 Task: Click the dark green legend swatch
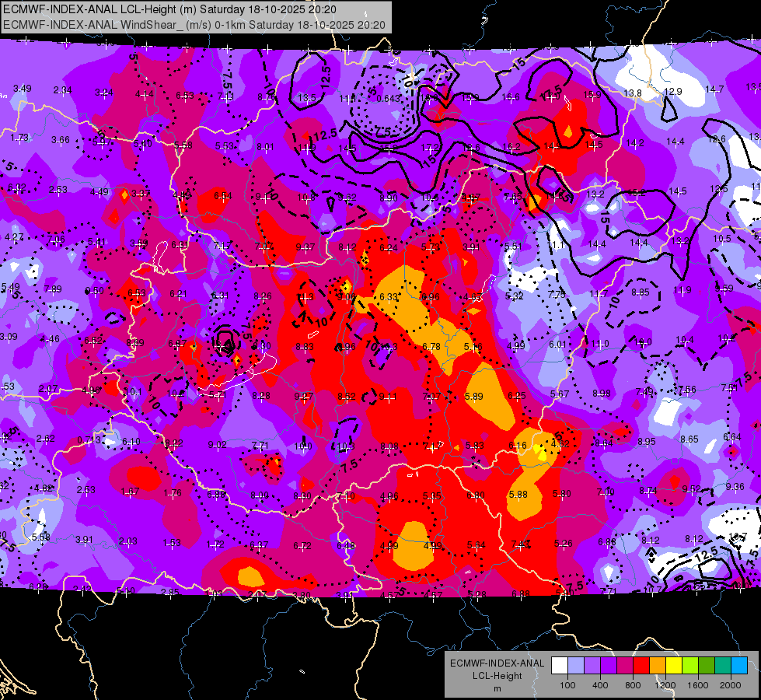tap(706, 666)
